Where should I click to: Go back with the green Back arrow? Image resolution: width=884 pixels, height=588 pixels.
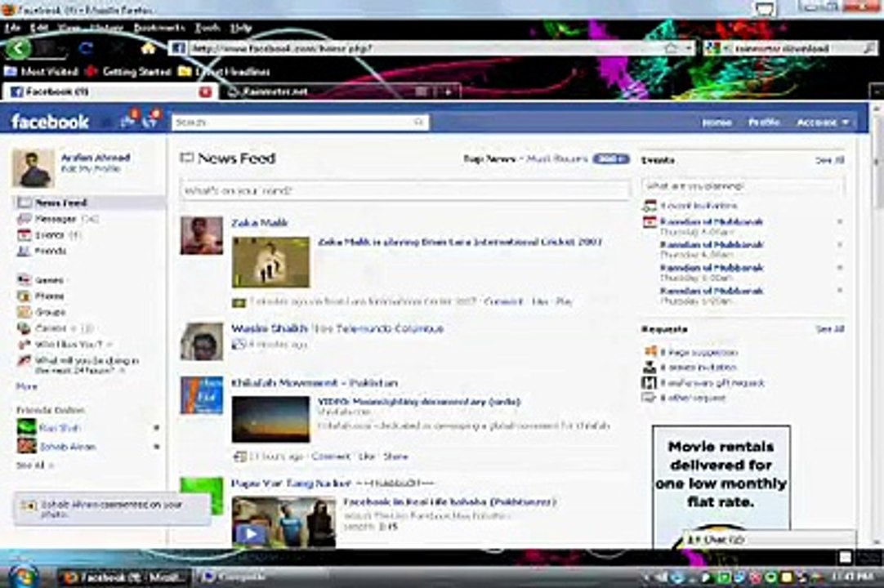click(x=18, y=48)
